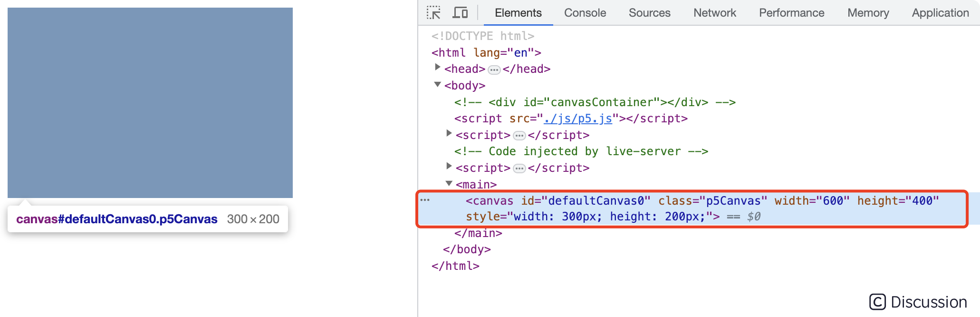Expand the head element node
This screenshot has width=980, height=317.
438,68
